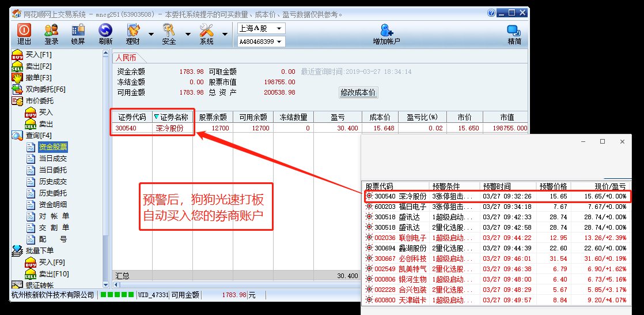Sort by 市值 column header

[507, 117]
